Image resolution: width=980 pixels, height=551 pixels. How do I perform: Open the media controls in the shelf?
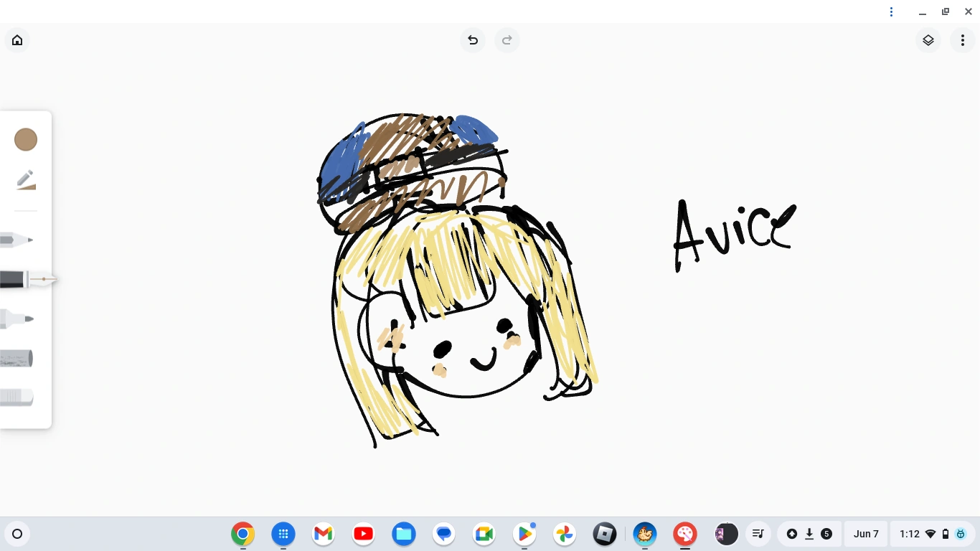(758, 534)
